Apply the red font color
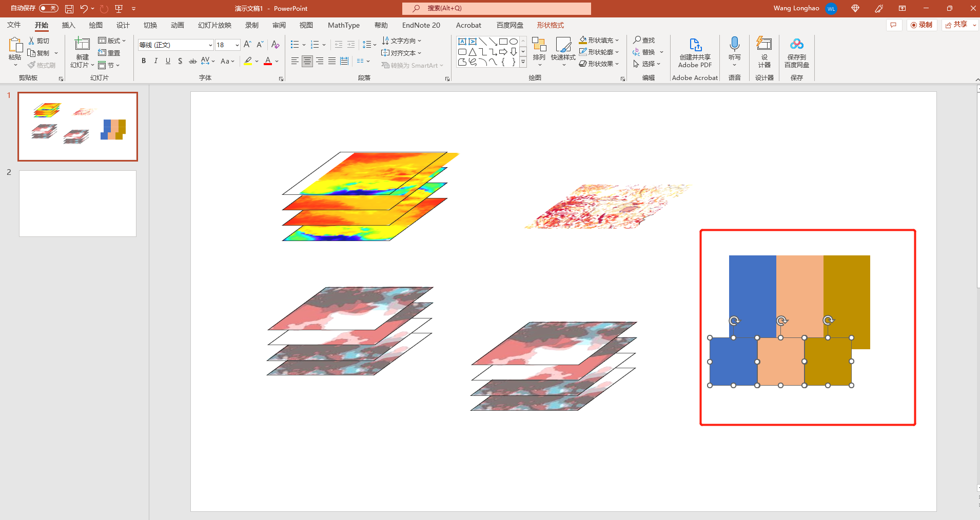The image size is (980, 520). click(268, 61)
